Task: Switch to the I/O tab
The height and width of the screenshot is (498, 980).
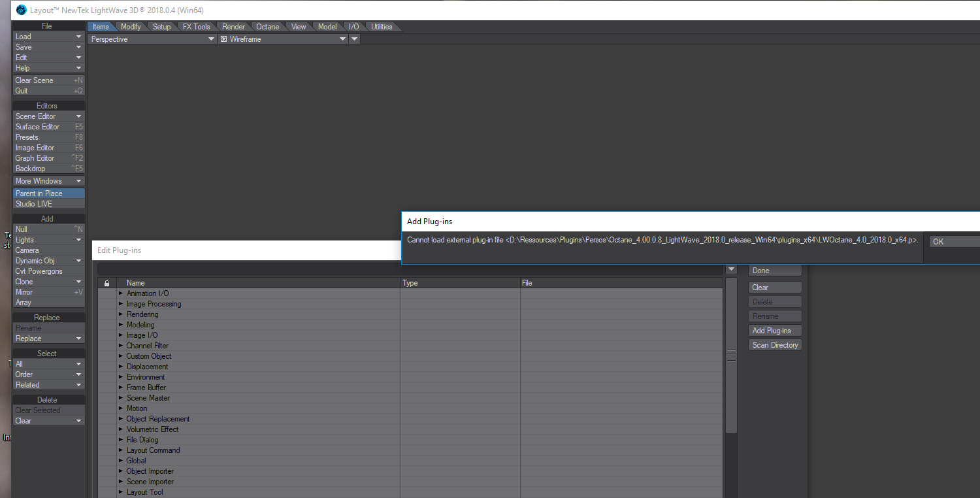Action: 353,27
